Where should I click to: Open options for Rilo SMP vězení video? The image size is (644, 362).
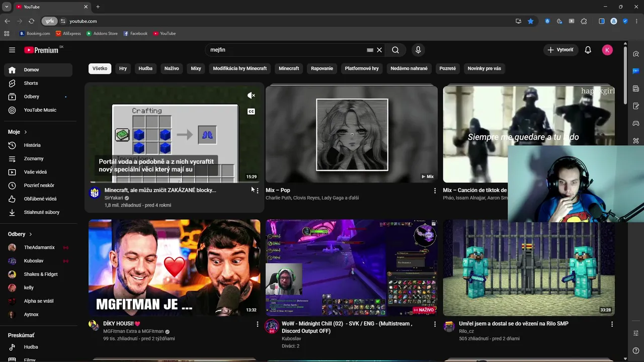coord(612,324)
